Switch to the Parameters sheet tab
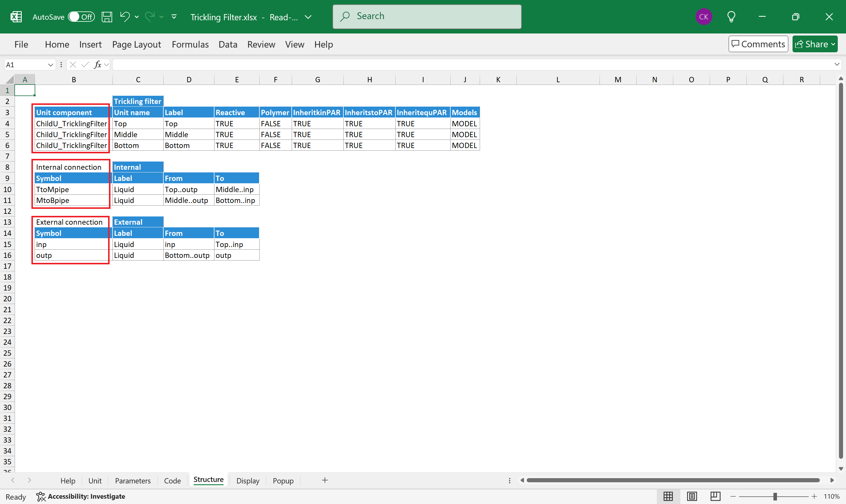This screenshot has width=846, height=504. point(133,481)
